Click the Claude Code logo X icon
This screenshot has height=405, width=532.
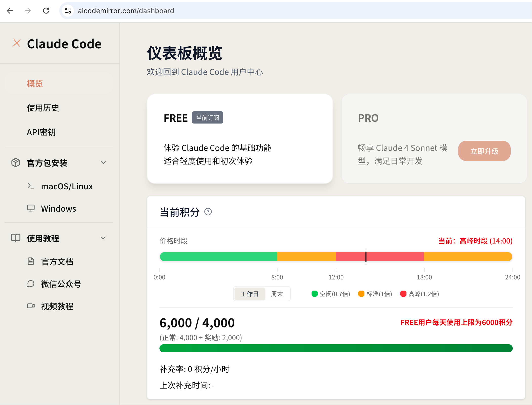(x=16, y=43)
